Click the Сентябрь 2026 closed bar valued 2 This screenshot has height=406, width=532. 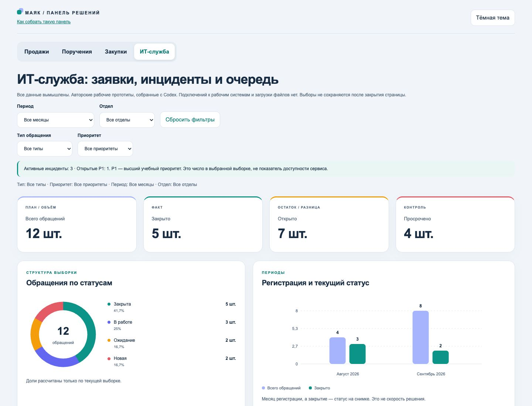440,357
